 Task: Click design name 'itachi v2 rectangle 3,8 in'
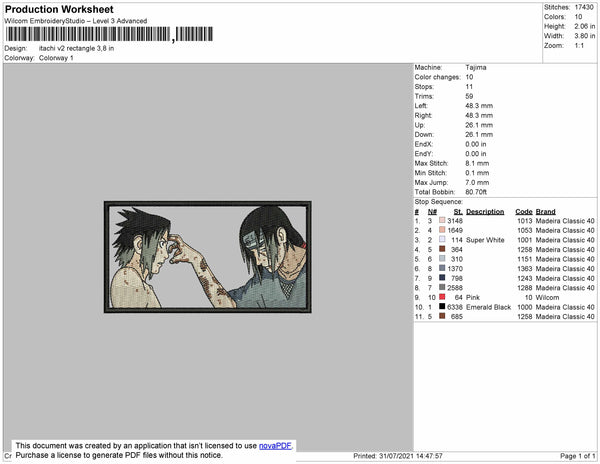click(76, 49)
